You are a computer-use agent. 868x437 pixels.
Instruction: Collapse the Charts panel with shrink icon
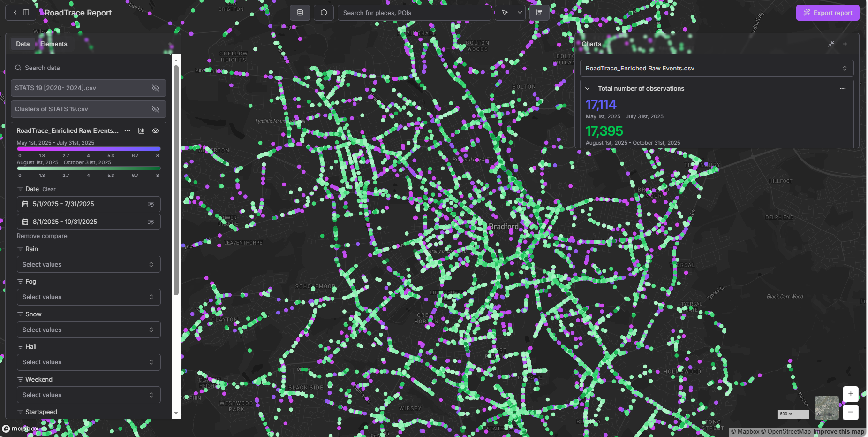(831, 44)
